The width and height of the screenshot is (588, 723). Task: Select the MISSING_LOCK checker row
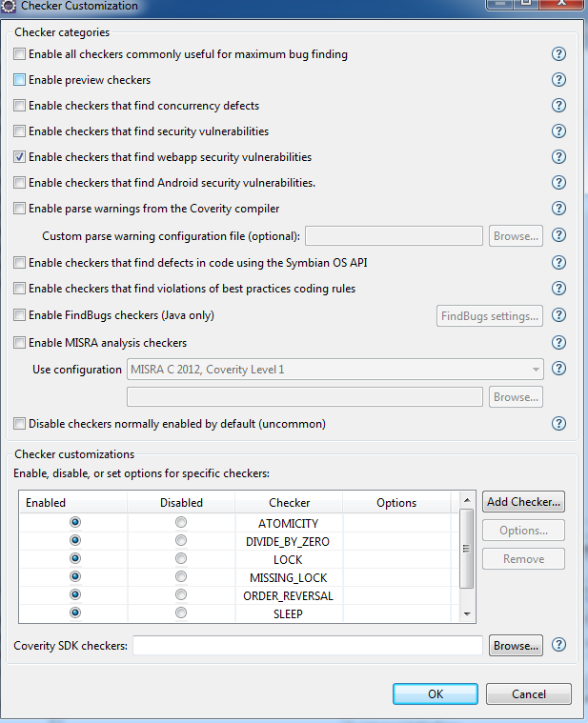288,577
